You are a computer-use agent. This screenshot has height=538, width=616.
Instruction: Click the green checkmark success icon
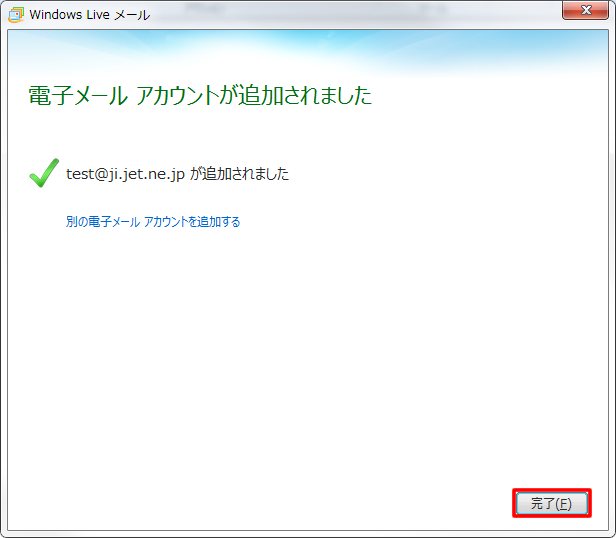click(x=43, y=174)
